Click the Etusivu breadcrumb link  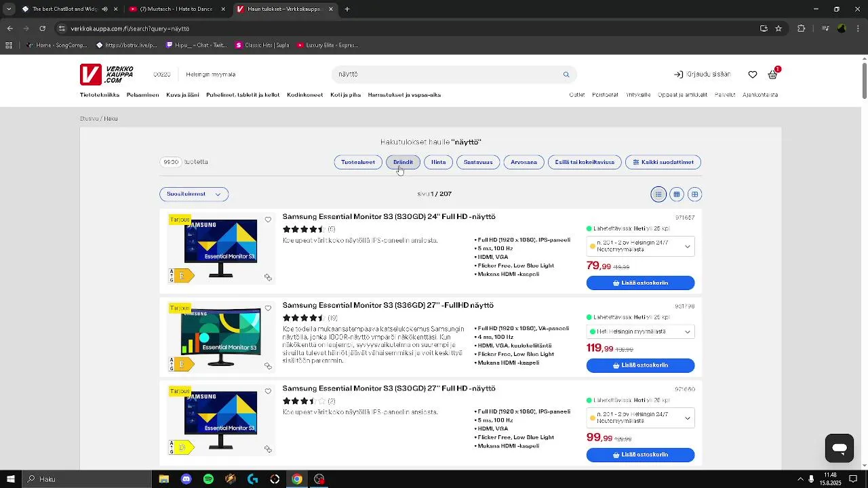click(x=89, y=119)
